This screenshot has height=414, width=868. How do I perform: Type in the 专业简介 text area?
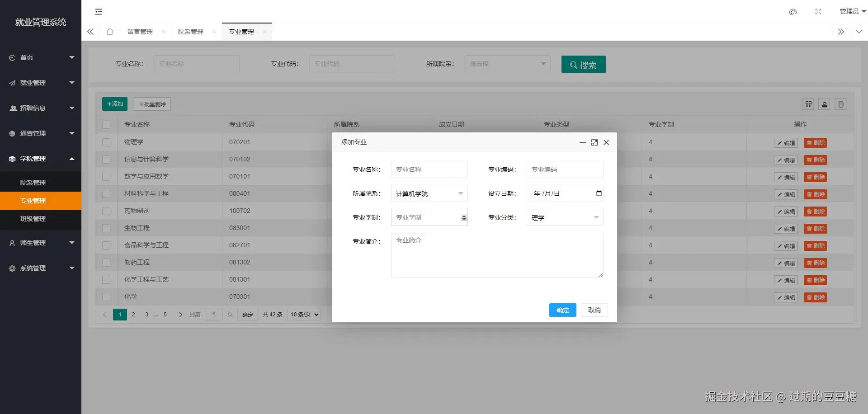click(x=497, y=255)
